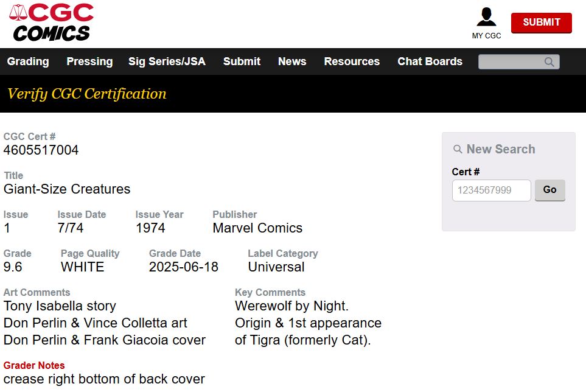This screenshot has width=586, height=392.
Task: Open the Resources menu
Action: coord(352,61)
